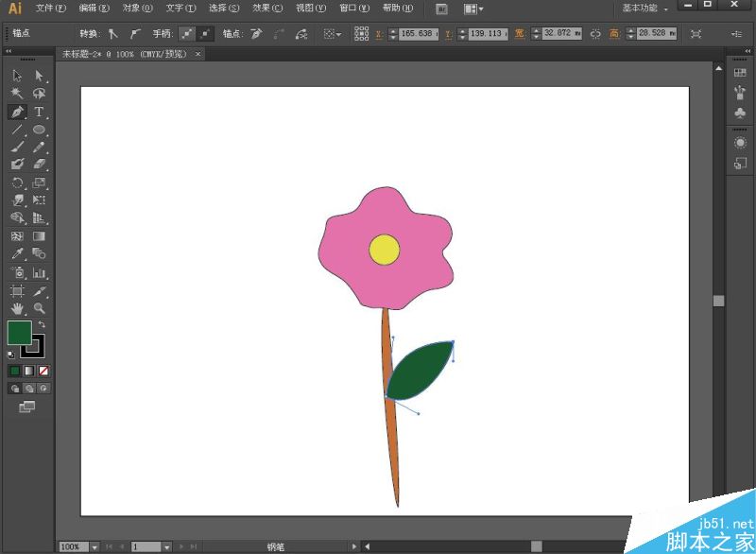Click the dark green fill color swatch

(19, 333)
